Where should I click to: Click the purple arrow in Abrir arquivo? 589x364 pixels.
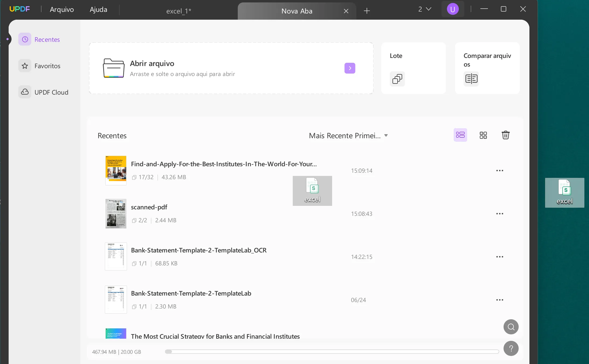tap(350, 68)
